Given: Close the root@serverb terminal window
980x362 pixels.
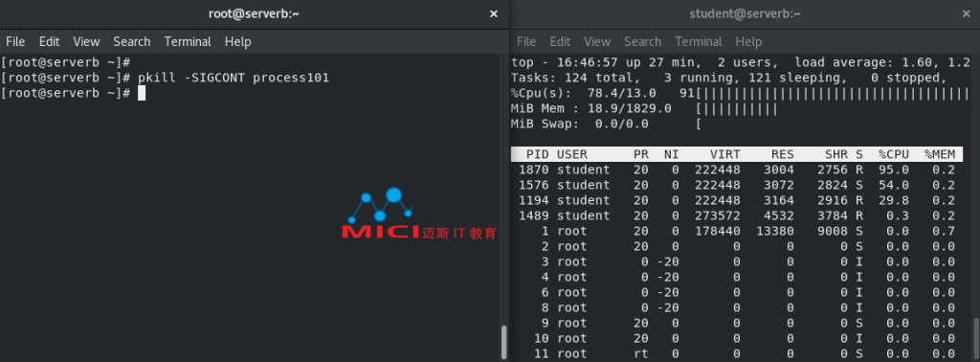Looking at the screenshot, I should 494,13.
